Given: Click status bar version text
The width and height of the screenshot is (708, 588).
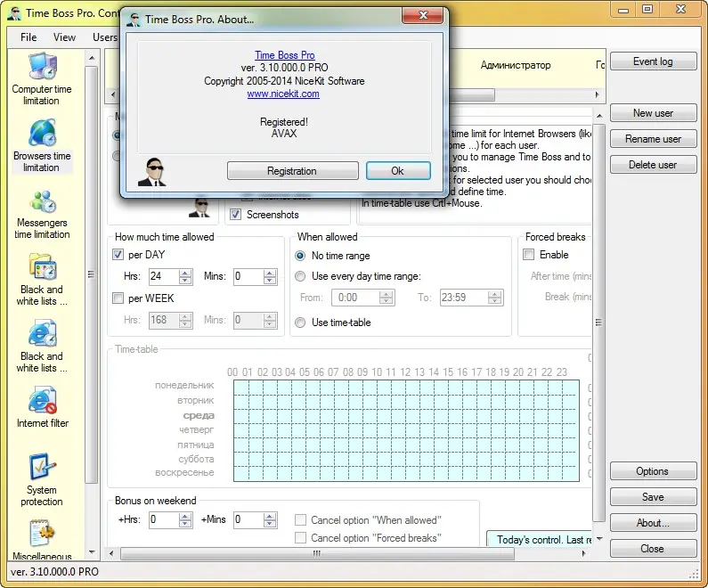Looking at the screenshot, I should tap(54, 572).
